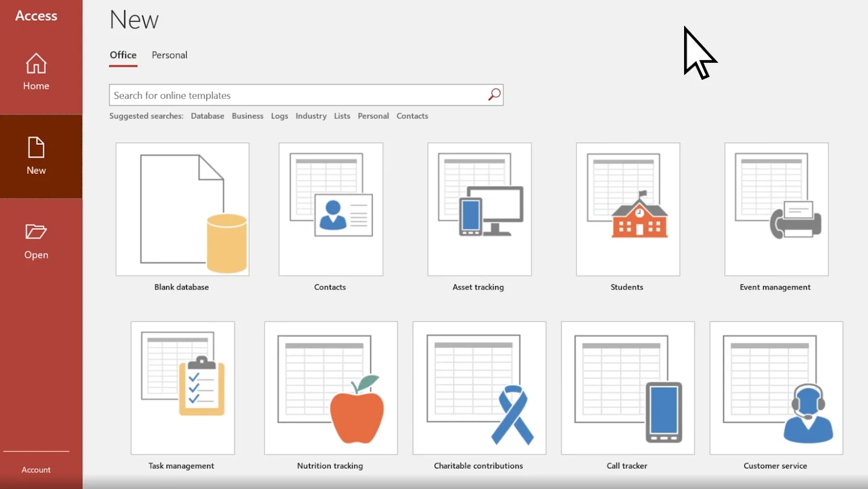
Task: Open the Account page in sidebar
Action: point(36,470)
